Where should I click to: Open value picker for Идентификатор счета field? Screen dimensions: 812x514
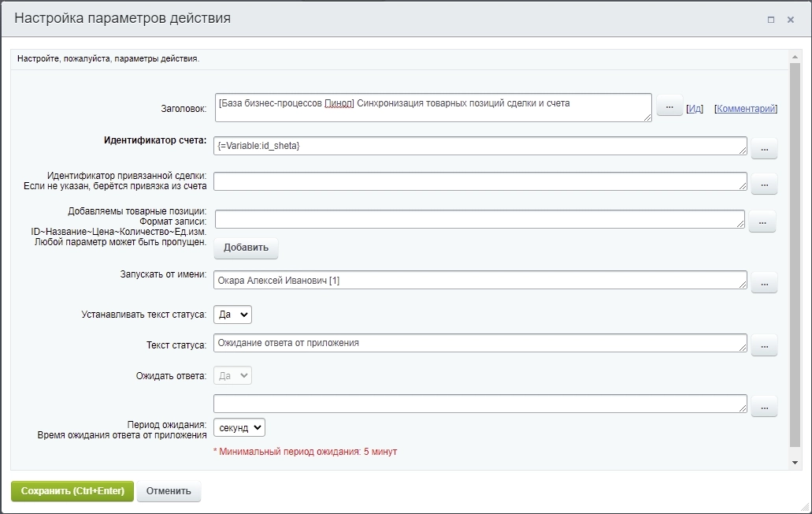(x=764, y=147)
